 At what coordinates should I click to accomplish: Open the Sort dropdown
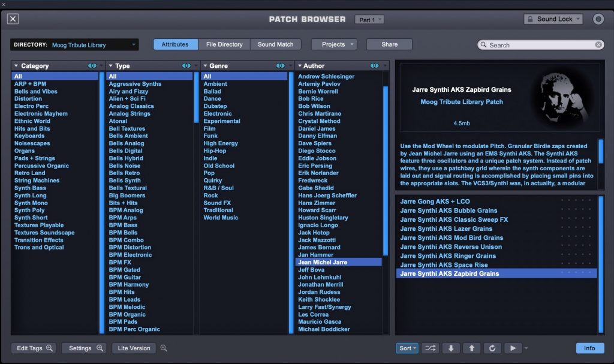[407, 348]
